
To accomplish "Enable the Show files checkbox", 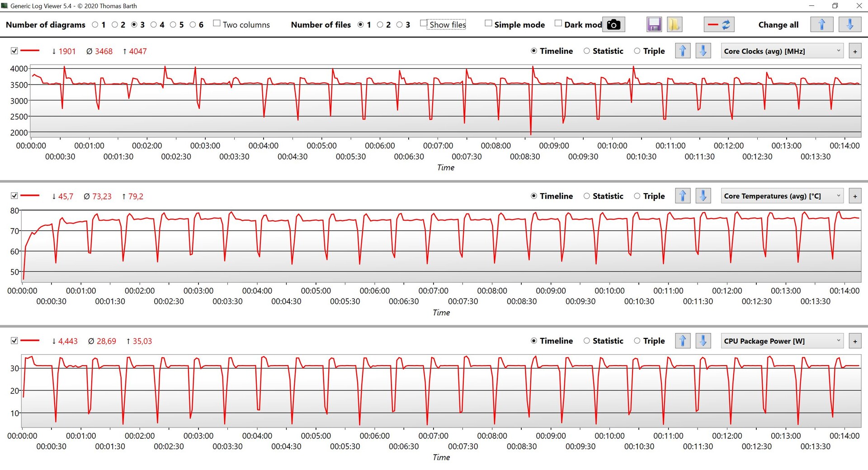I will coord(424,24).
